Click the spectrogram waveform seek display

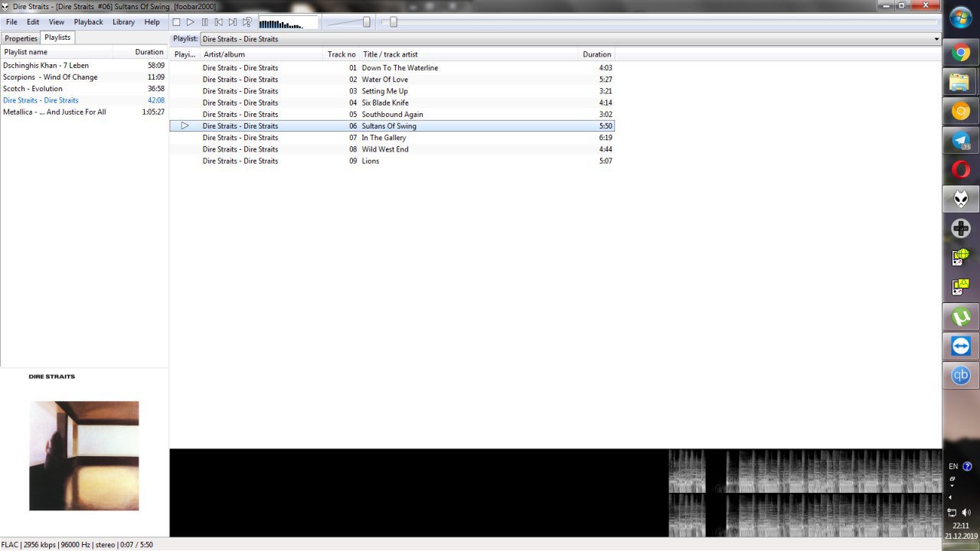click(x=555, y=493)
